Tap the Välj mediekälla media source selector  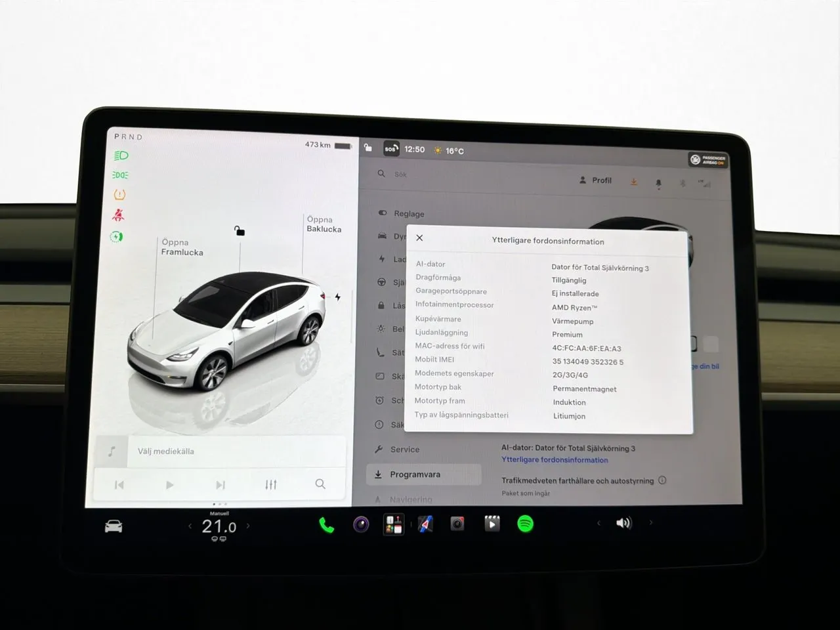[220, 451]
